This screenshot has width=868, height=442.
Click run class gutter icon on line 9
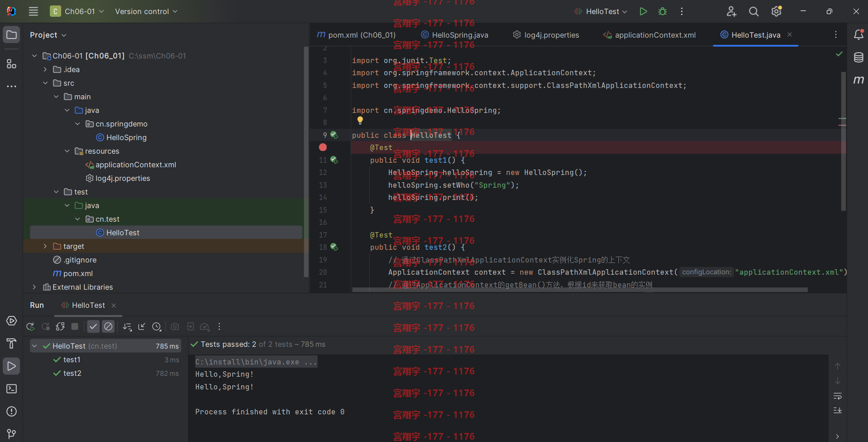[x=334, y=135]
